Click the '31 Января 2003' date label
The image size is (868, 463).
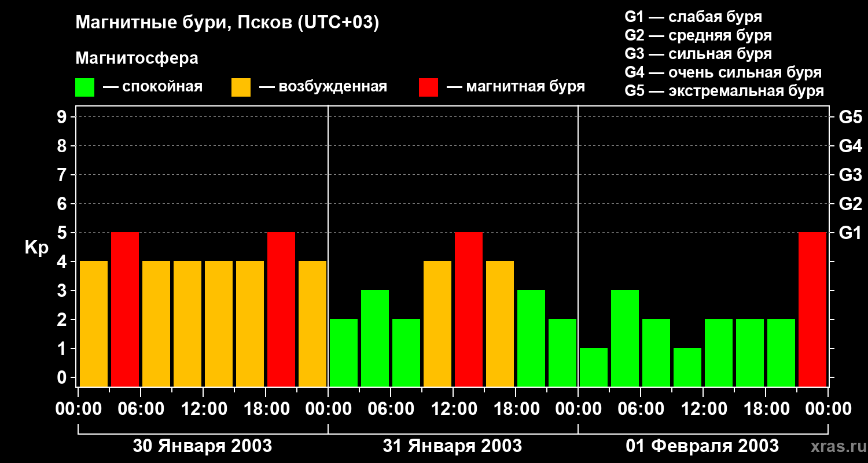tap(453, 446)
